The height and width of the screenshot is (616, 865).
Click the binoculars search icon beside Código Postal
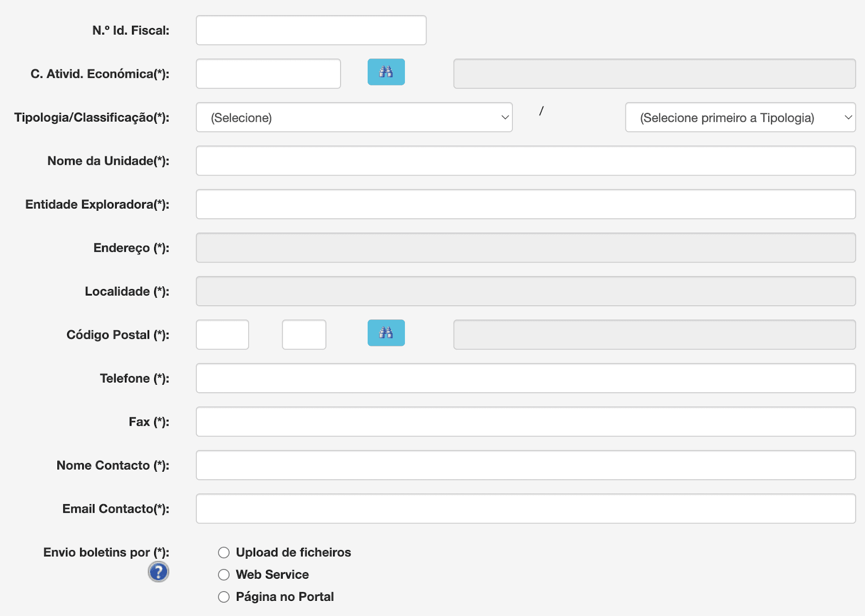click(x=386, y=333)
